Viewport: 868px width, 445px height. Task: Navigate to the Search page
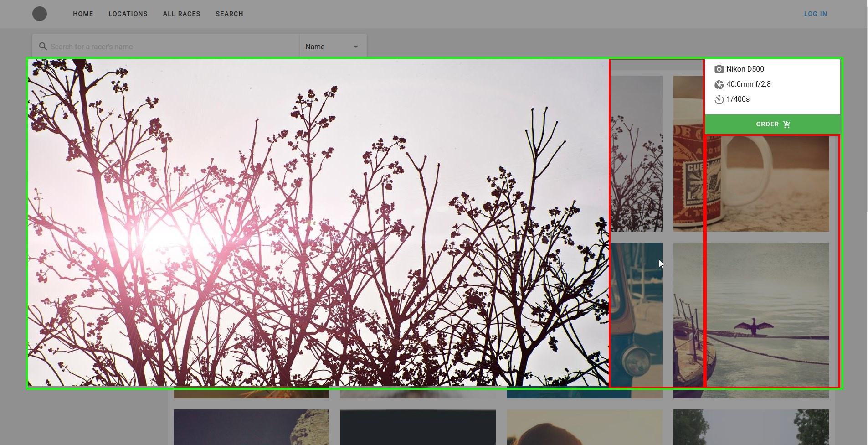(x=229, y=14)
